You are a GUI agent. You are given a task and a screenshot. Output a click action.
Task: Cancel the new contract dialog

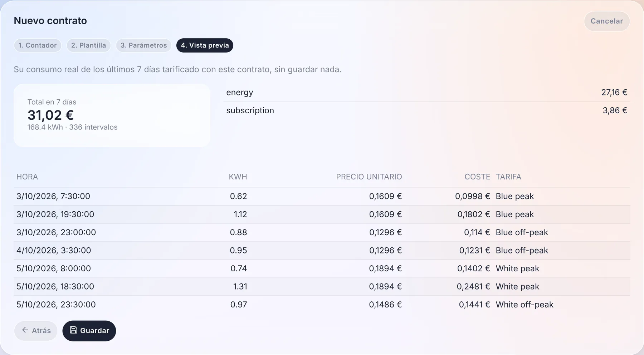coord(607,21)
